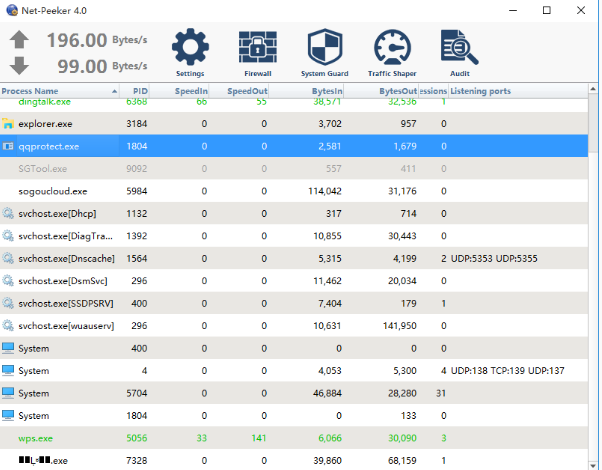Click the qqprotect.exe process icon
Image resolution: width=602 pixels, height=470 pixels.
(9, 146)
